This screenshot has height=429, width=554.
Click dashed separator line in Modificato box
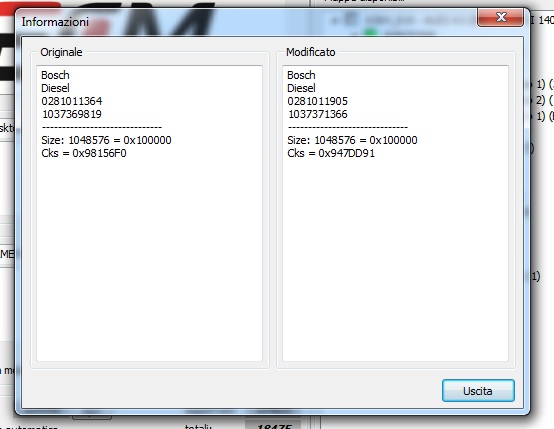pyautogui.click(x=348, y=127)
